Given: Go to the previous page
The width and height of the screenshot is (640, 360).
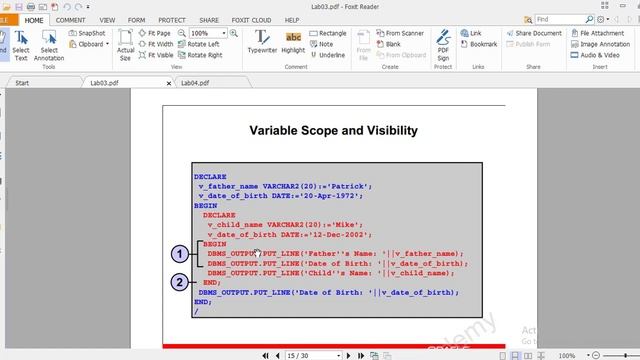Looking at the screenshot, I should click(x=278, y=356).
